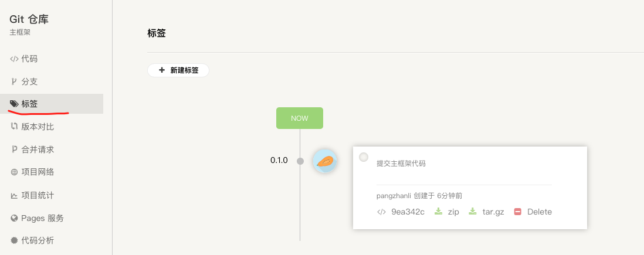Click the green NOW timeline marker
The height and width of the screenshot is (255, 644).
299,118
